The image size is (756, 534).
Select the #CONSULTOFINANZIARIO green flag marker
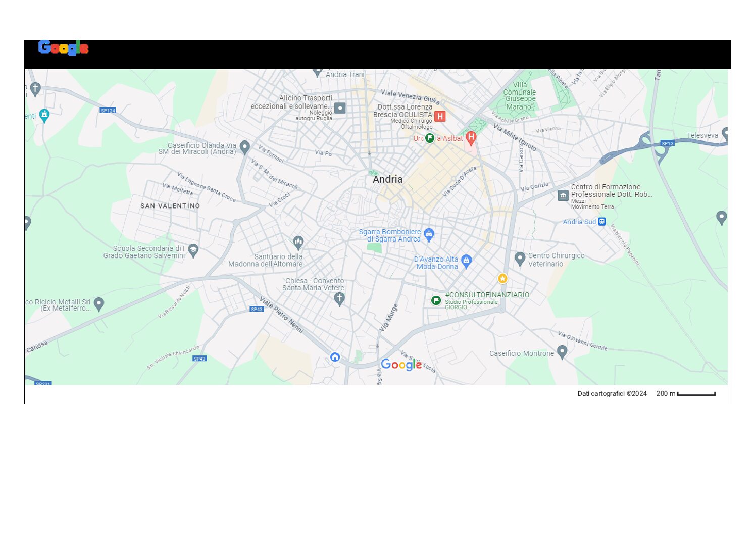click(x=436, y=300)
